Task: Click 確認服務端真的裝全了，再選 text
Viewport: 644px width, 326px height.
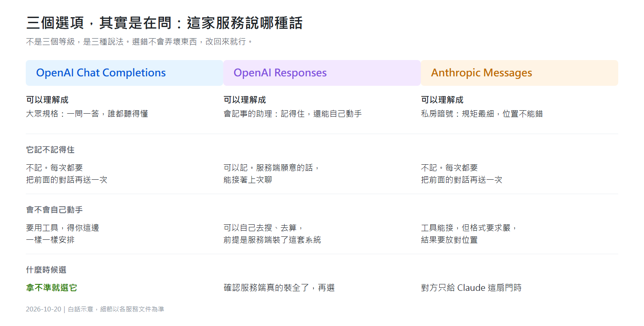Action: [x=279, y=288]
